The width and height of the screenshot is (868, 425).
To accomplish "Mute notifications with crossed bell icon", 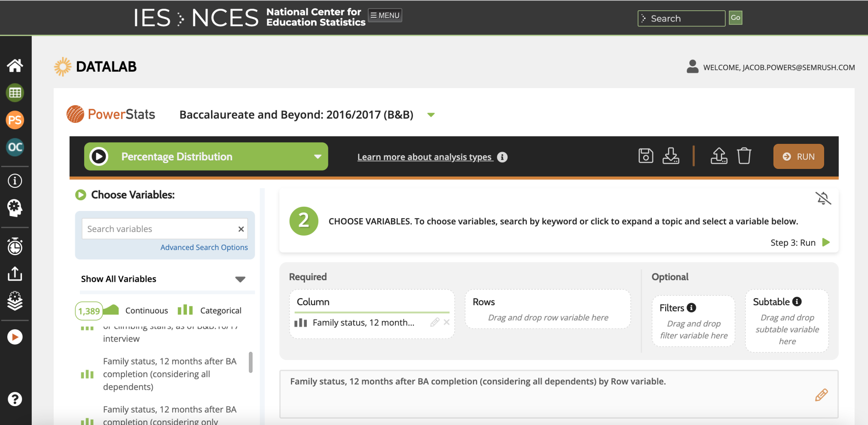I will coord(823,198).
